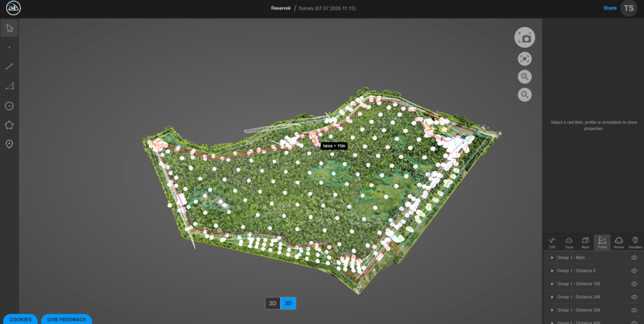This screenshot has width=644, height=324.
Task: Toggle visibility of Group 1 - Distance 0
Action: [x=634, y=271]
